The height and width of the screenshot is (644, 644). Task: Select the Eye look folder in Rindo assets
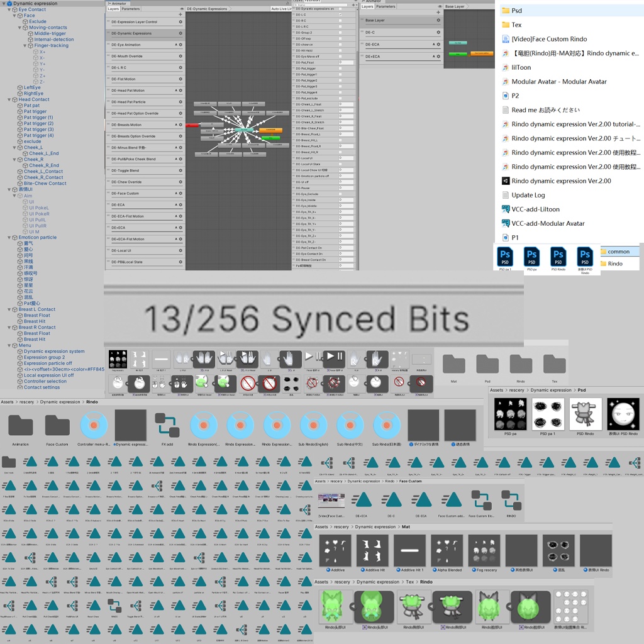(9, 464)
